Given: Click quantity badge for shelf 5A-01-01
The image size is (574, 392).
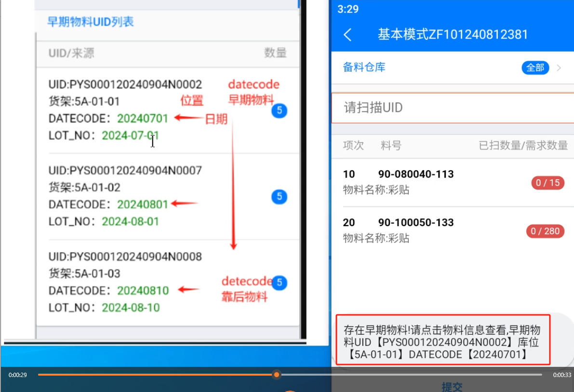Looking at the screenshot, I should tap(279, 111).
